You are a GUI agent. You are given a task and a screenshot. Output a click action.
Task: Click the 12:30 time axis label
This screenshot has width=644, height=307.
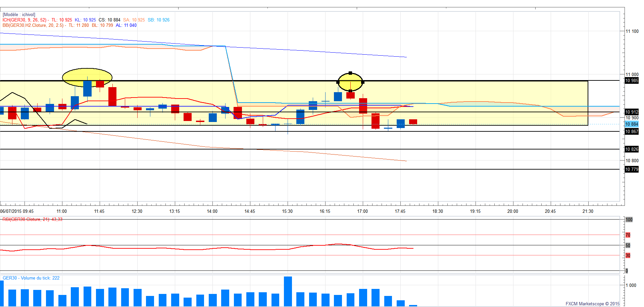(137, 211)
